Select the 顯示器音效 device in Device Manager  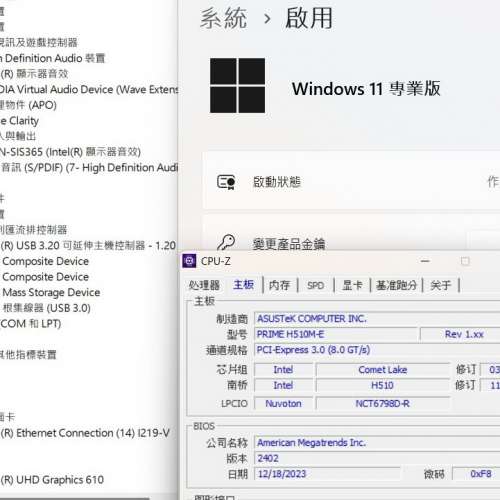click(34, 74)
